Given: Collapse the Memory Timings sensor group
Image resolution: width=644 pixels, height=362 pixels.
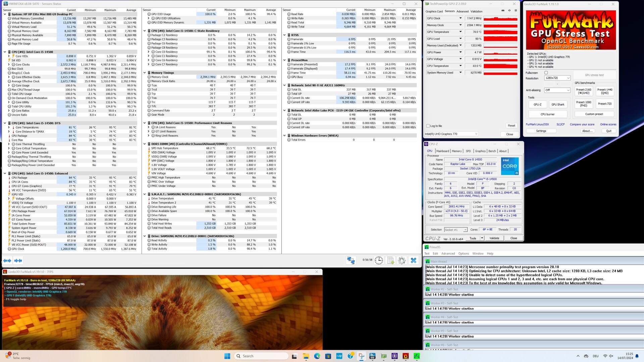Looking at the screenshot, I should (145, 73).
